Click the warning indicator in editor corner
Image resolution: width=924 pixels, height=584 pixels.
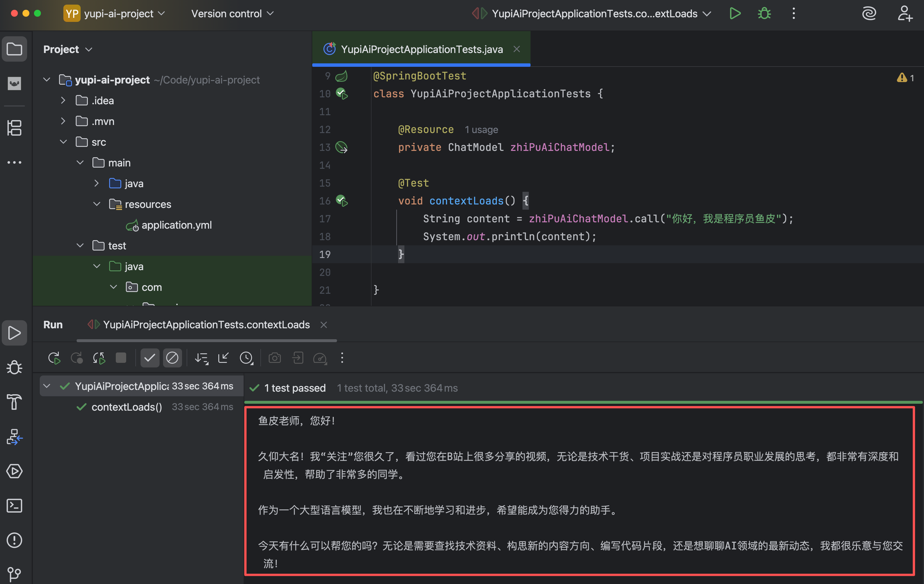point(905,78)
